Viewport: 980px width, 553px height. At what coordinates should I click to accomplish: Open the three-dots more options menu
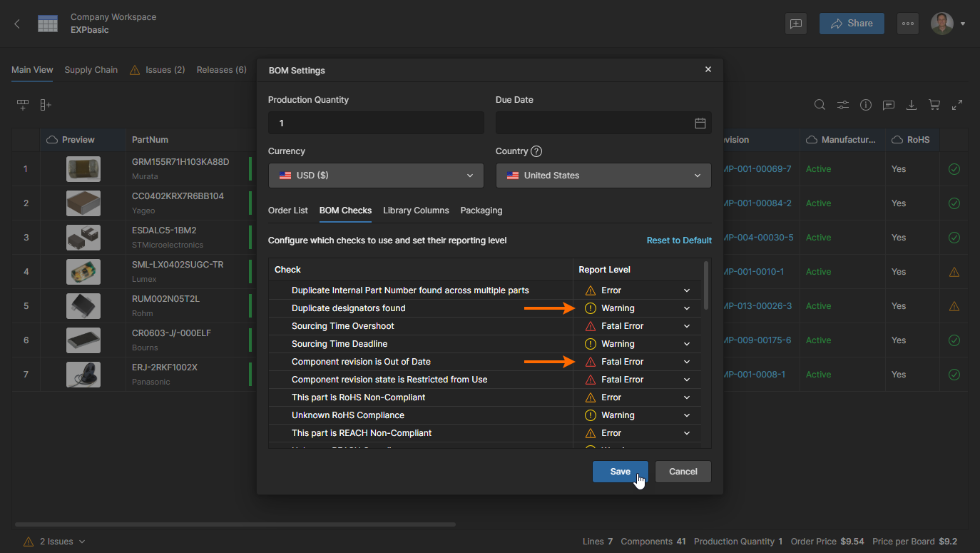tap(907, 24)
